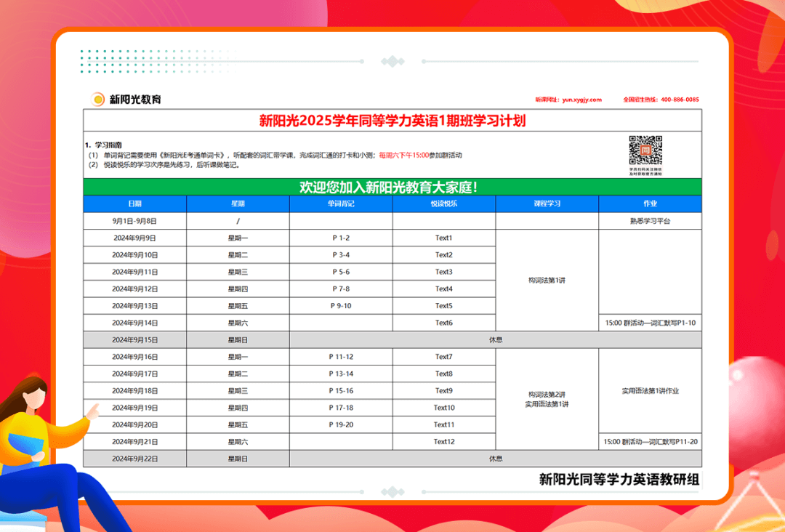Image resolution: width=785 pixels, height=532 pixels.
Task: Select the Text2 reading cell
Action: [x=444, y=255]
